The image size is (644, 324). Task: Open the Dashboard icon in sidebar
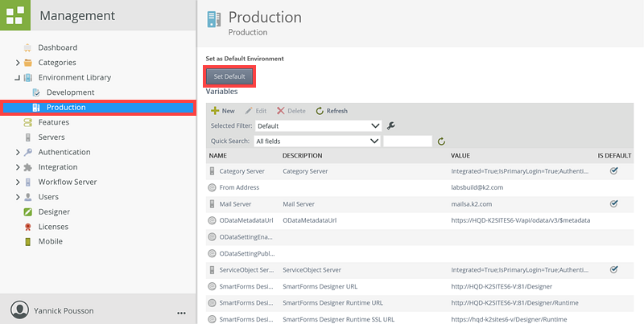coord(28,47)
